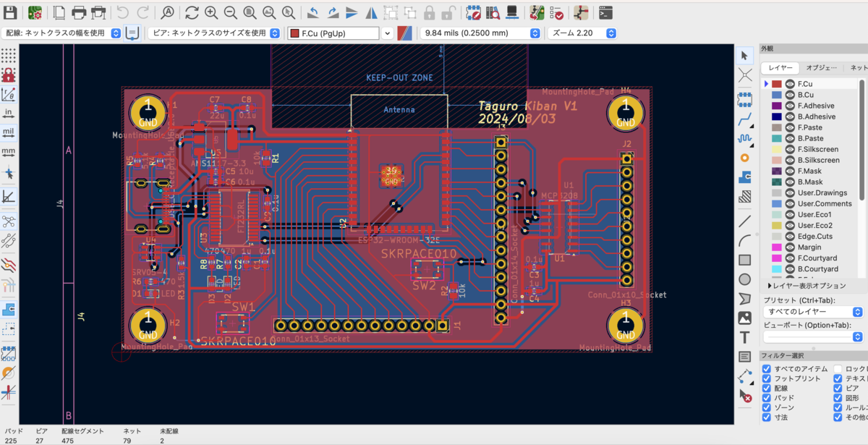Select the Delete items tool

(x=744, y=396)
